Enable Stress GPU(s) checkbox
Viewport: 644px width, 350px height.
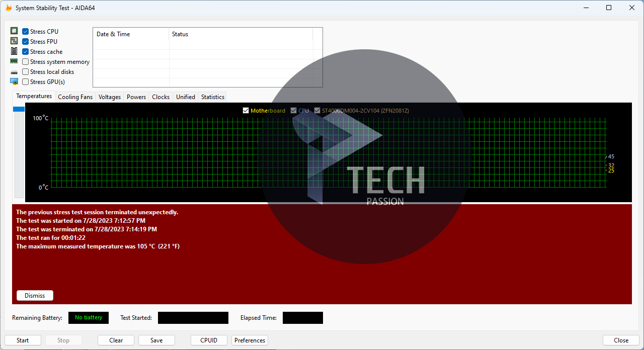pyautogui.click(x=25, y=82)
